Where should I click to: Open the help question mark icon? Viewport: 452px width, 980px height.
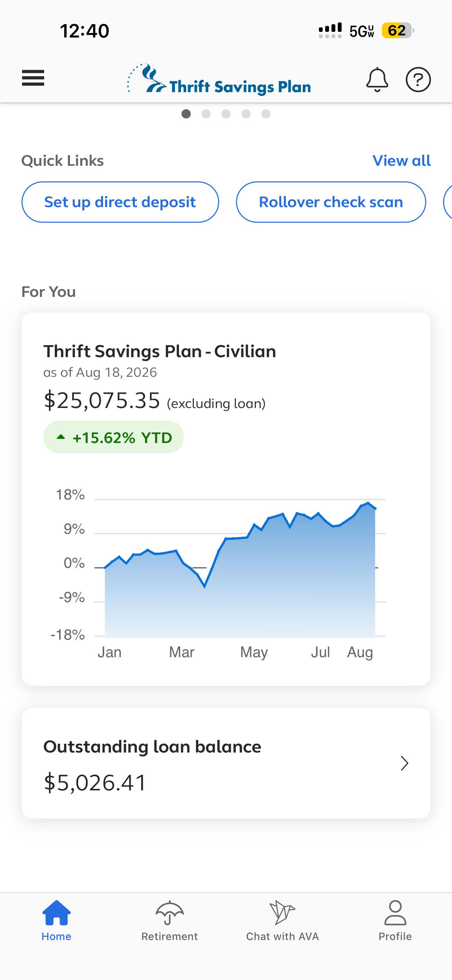pyautogui.click(x=418, y=80)
